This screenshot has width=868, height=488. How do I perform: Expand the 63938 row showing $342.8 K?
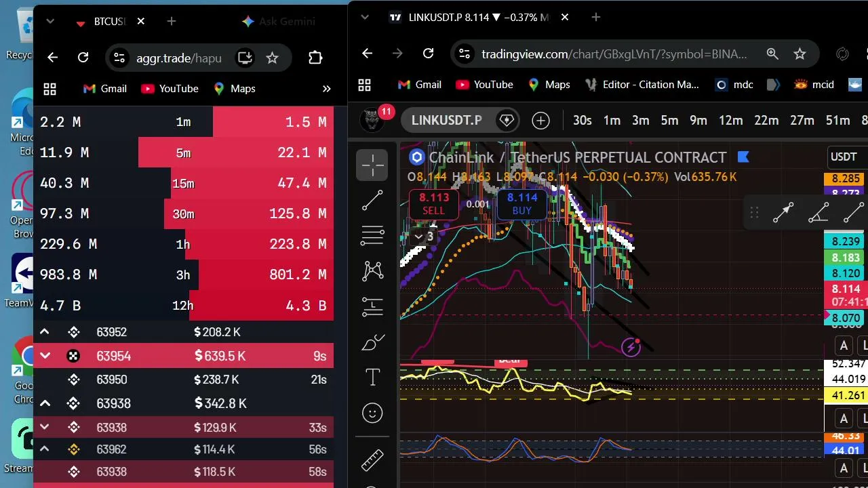(x=44, y=403)
